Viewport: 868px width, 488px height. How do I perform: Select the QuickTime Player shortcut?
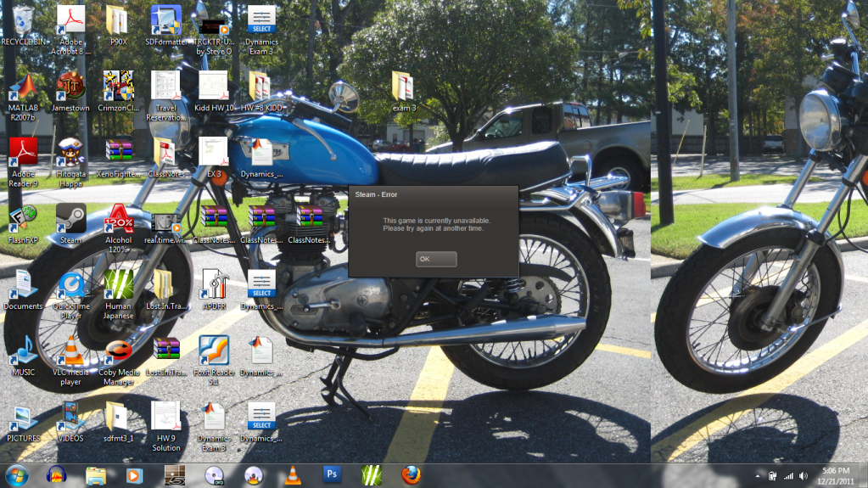coord(71,295)
